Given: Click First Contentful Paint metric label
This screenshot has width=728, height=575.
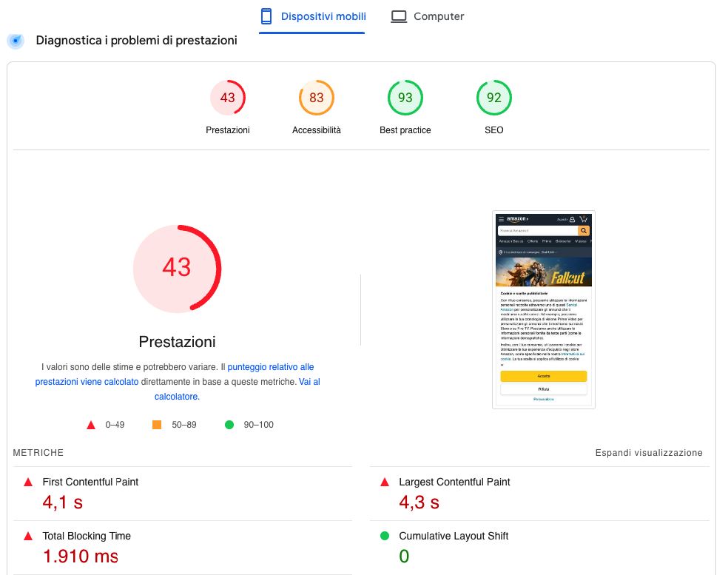Looking at the screenshot, I should click(x=90, y=482).
